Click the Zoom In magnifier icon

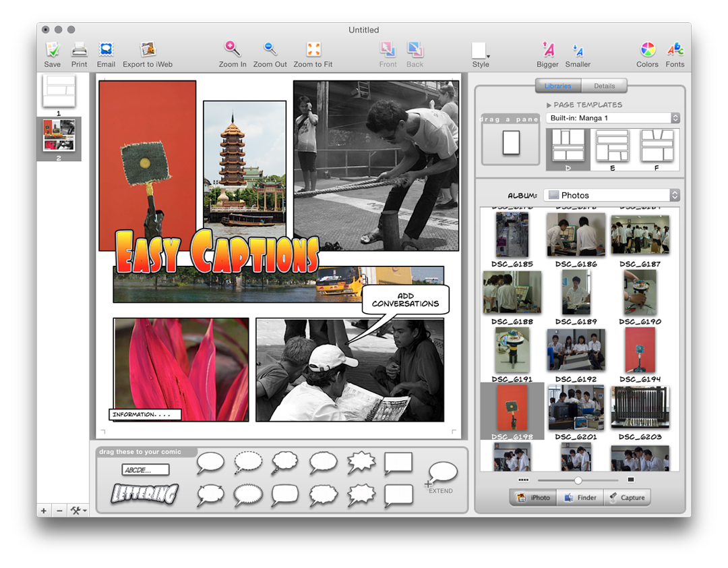tap(232, 49)
